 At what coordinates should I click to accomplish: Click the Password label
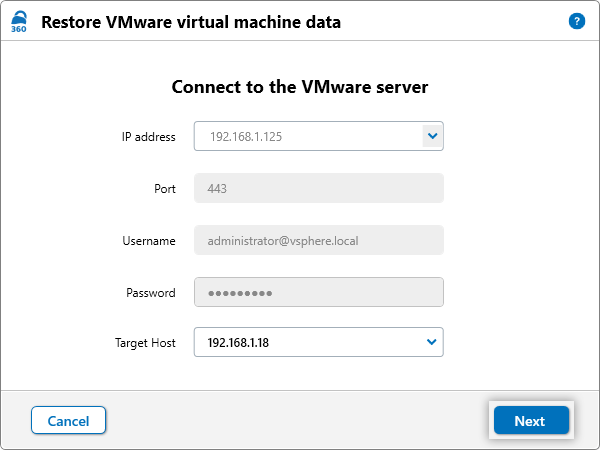[x=151, y=293]
